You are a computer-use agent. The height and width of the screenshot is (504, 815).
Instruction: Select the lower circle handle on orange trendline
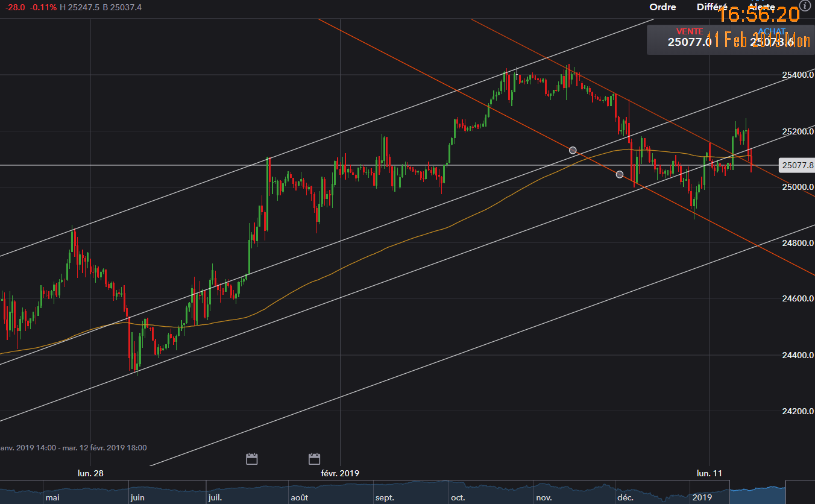(619, 174)
